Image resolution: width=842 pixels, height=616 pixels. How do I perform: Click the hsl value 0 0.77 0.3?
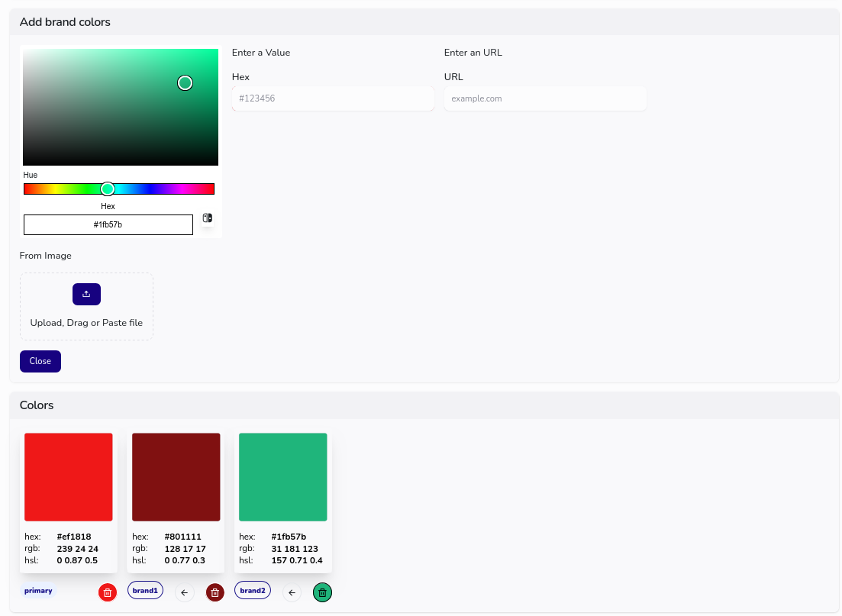click(x=185, y=560)
